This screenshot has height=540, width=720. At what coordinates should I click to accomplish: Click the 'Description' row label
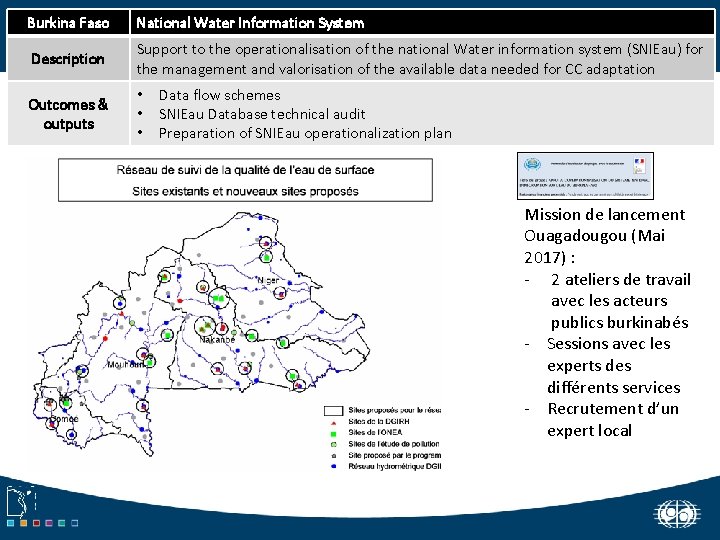pyautogui.click(x=68, y=59)
